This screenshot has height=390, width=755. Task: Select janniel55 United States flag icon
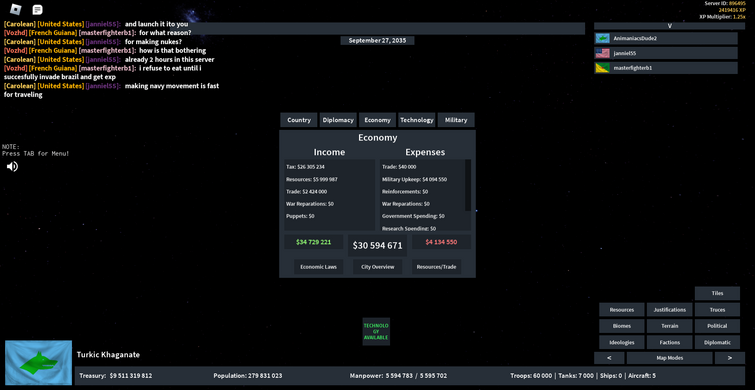pos(602,53)
